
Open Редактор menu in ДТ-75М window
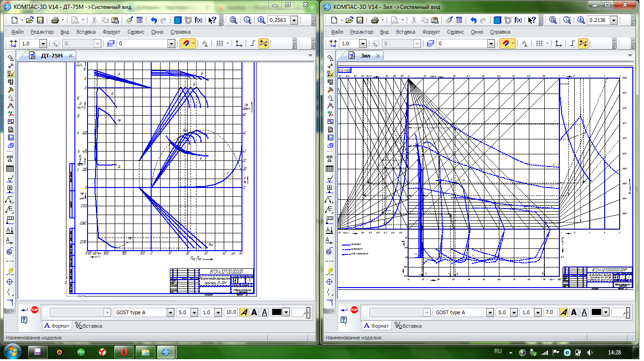coord(42,32)
